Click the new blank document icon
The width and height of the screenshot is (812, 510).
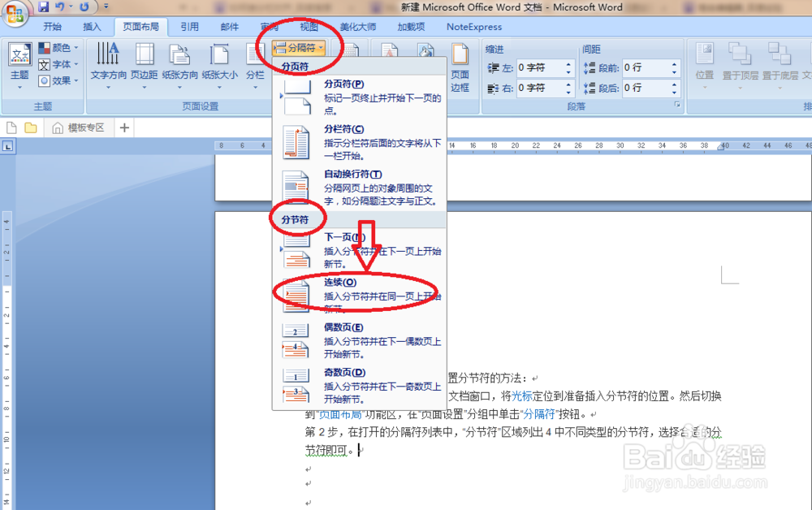pyautogui.click(x=11, y=127)
